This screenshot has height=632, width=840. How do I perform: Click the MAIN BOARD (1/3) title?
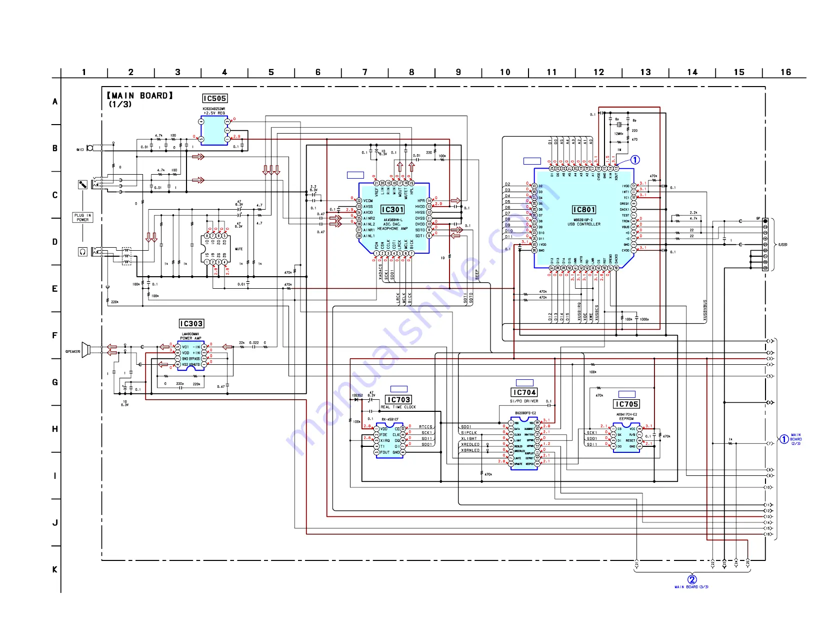coord(139,100)
